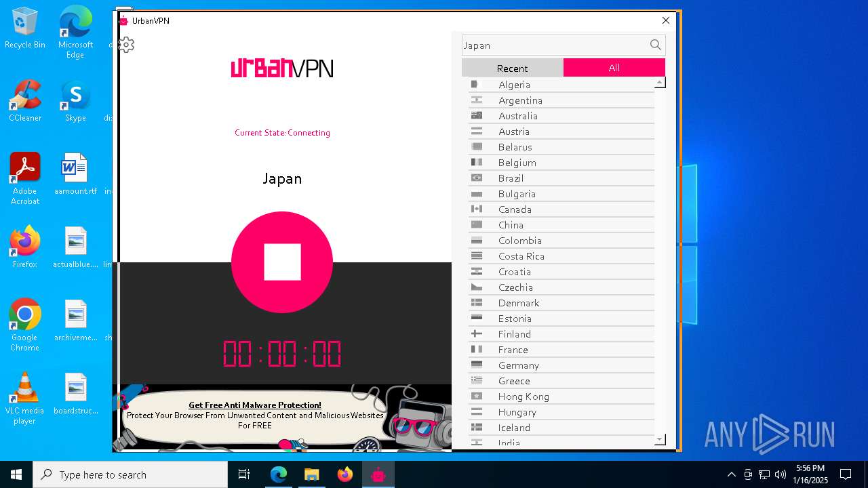
Task: Select France from the list
Action: (561, 350)
